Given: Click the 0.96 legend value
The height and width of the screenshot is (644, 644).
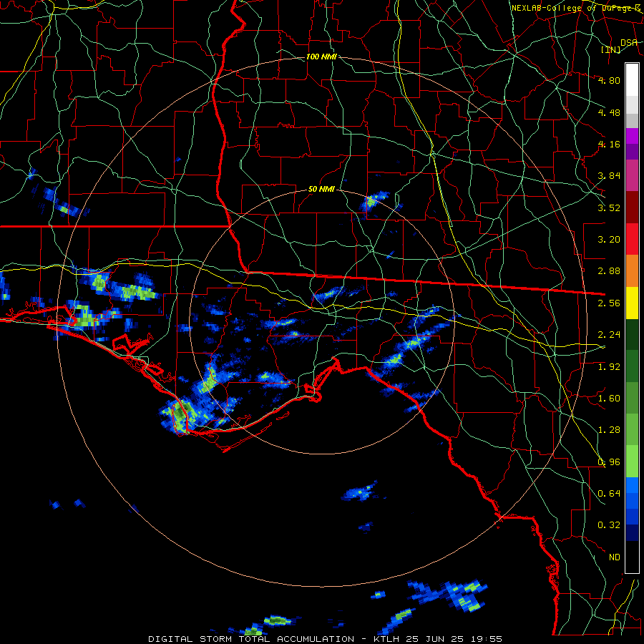Looking at the screenshot, I should click(x=609, y=462).
